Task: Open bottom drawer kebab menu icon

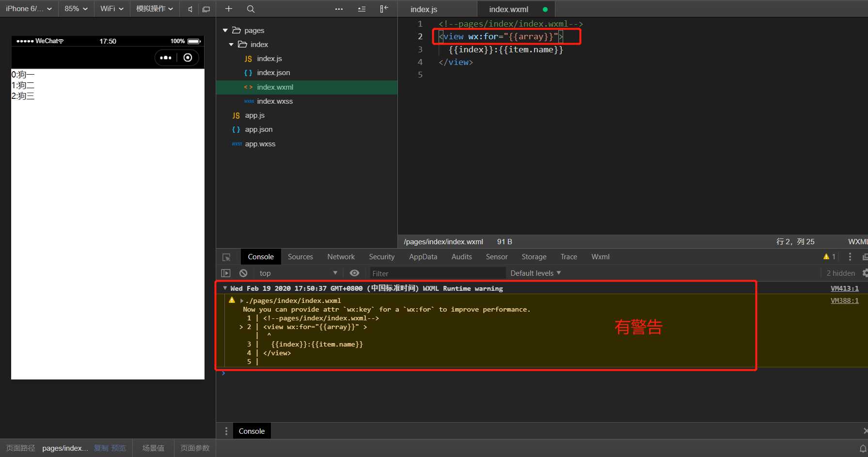Action: click(x=226, y=431)
